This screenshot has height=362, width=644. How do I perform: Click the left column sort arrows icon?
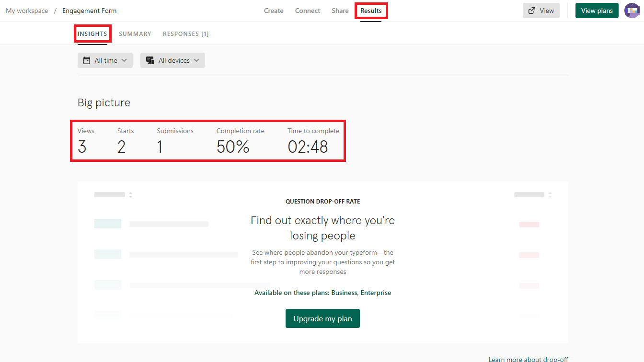130,195
